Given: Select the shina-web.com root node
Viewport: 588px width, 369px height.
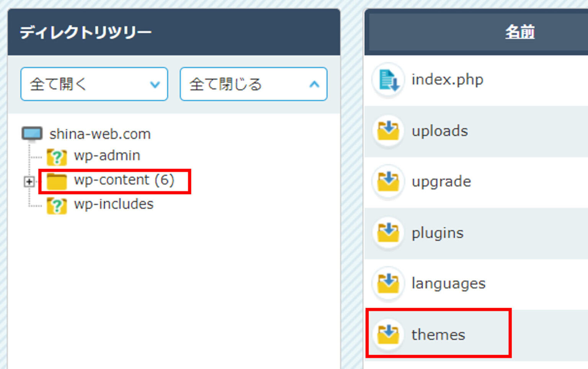Looking at the screenshot, I should pos(99,133).
